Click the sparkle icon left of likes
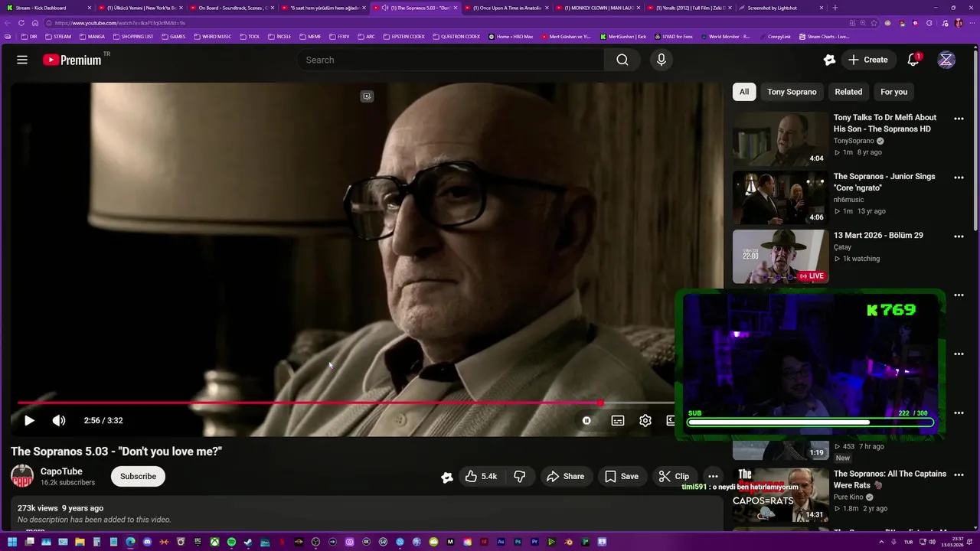Image resolution: width=980 pixels, height=551 pixels. (447, 477)
